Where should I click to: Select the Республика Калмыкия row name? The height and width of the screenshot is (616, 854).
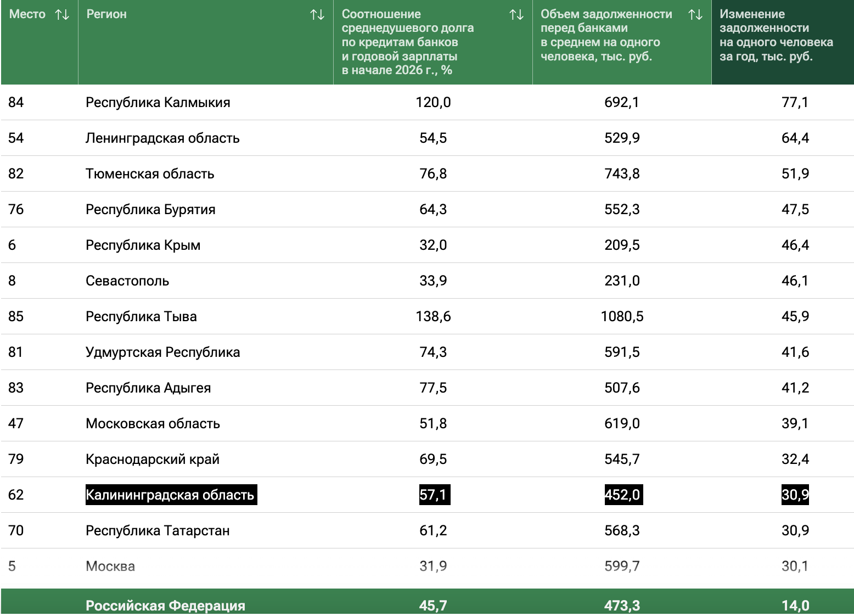pos(158,103)
